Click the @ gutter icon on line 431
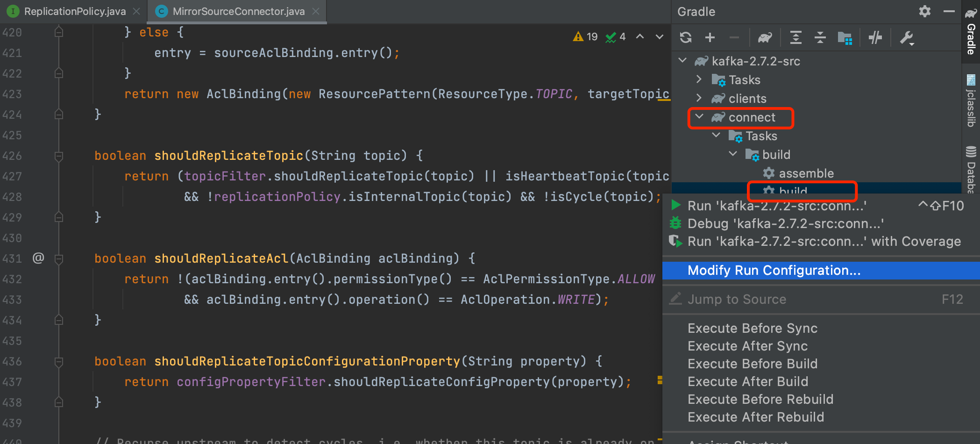The height and width of the screenshot is (444, 980). (x=38, y=258)
